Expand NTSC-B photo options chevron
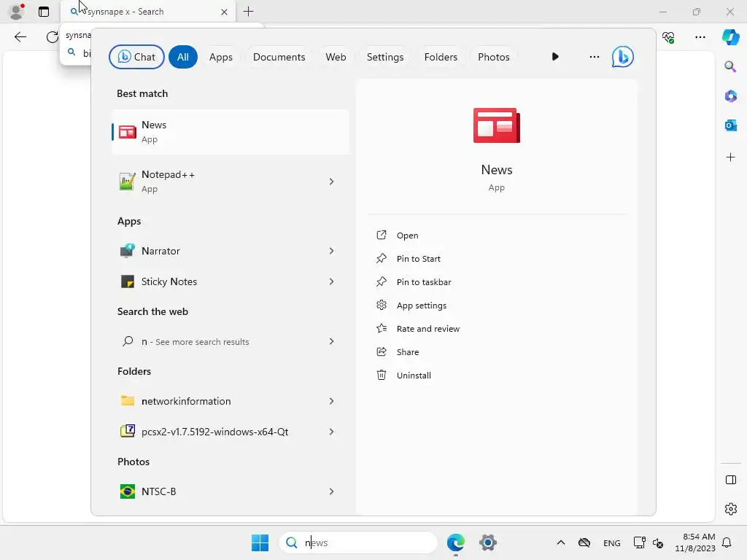Image resolution: width=747 pixels, height=560 pixels. pos(332,491)
